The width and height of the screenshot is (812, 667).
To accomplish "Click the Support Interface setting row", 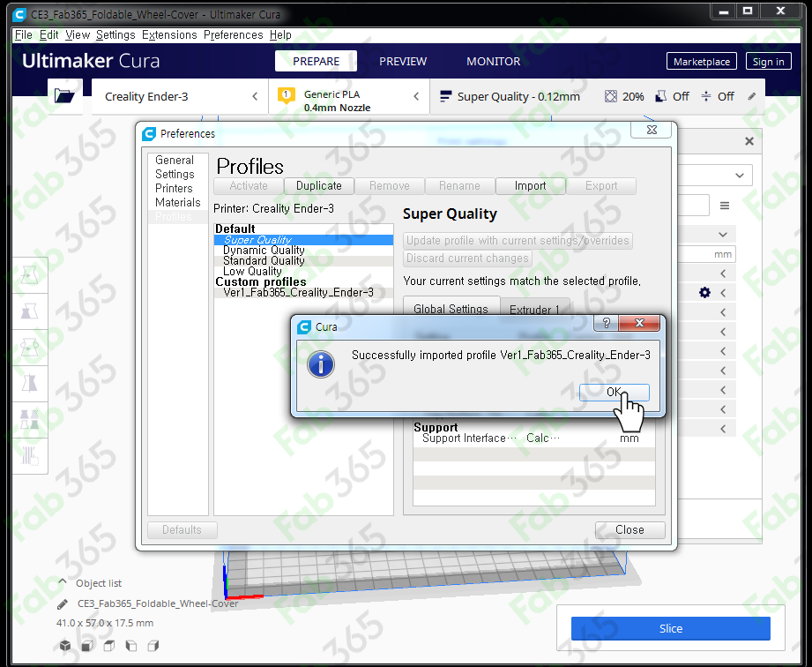I will 534,438.
